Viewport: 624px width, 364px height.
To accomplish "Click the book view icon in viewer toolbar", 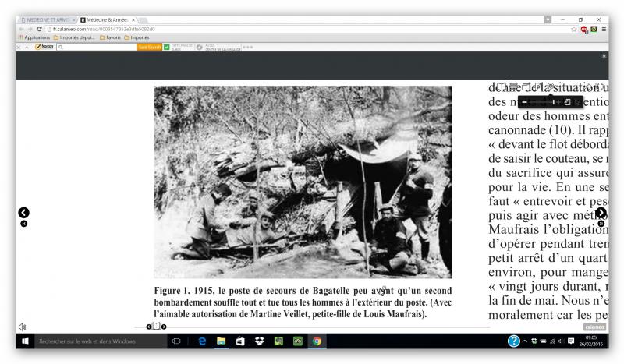I will pyautogui.click(x=501, y=87).
